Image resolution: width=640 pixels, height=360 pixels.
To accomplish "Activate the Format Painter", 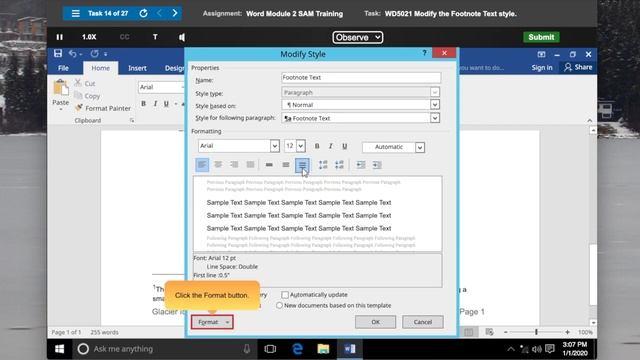I will (x=103, y=108).
